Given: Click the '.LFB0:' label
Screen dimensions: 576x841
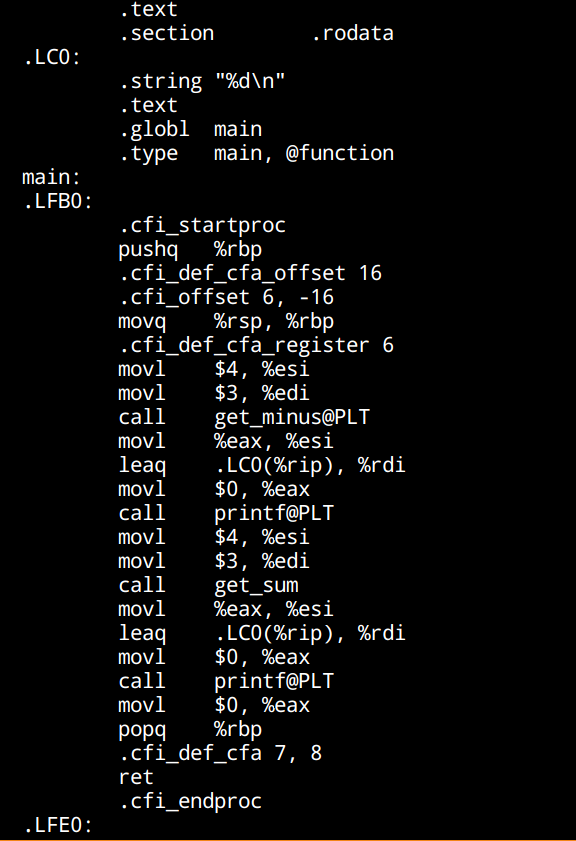Looking at the screenshot, I should pyautogui.click(x=58, y=201).
